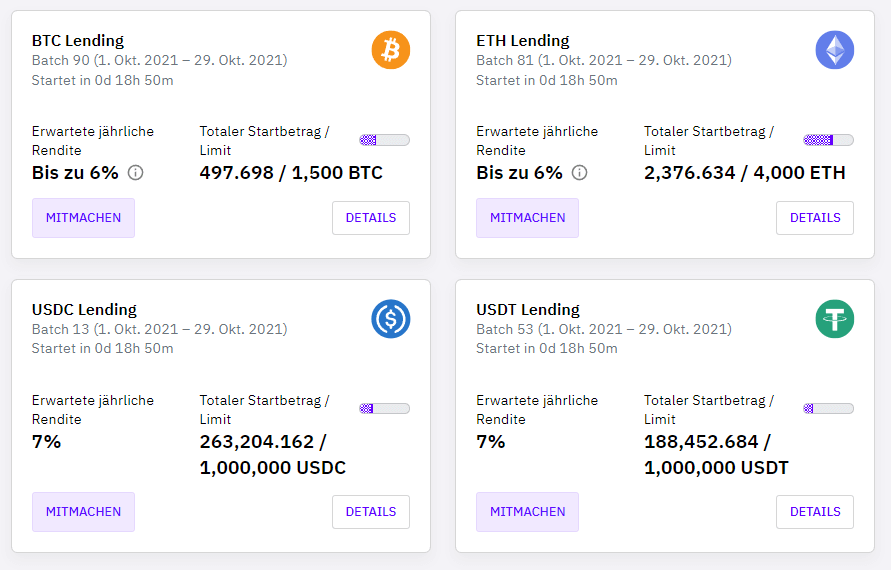Select the ETH Lending title
Image resolution: width=891 pixels, height=570 pixels.
523,41
